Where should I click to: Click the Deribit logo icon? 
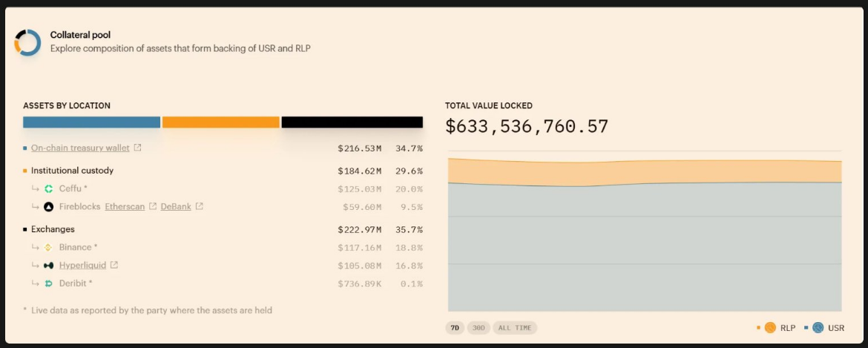(x=49, y=283)
